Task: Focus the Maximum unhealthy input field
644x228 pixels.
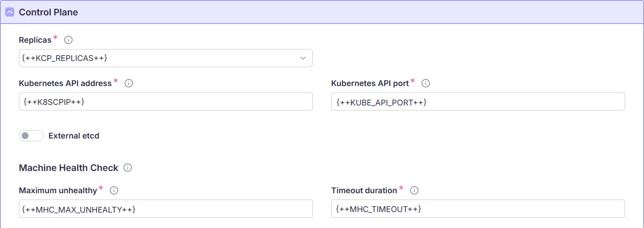Action: click(x=165, y=209)
